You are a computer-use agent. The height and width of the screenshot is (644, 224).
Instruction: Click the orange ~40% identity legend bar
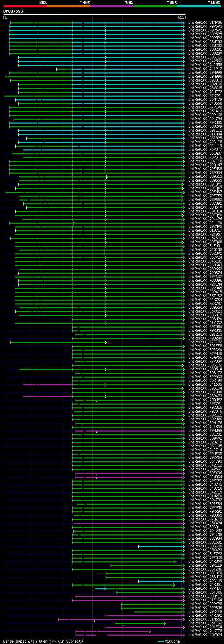[x=68, y=6]
